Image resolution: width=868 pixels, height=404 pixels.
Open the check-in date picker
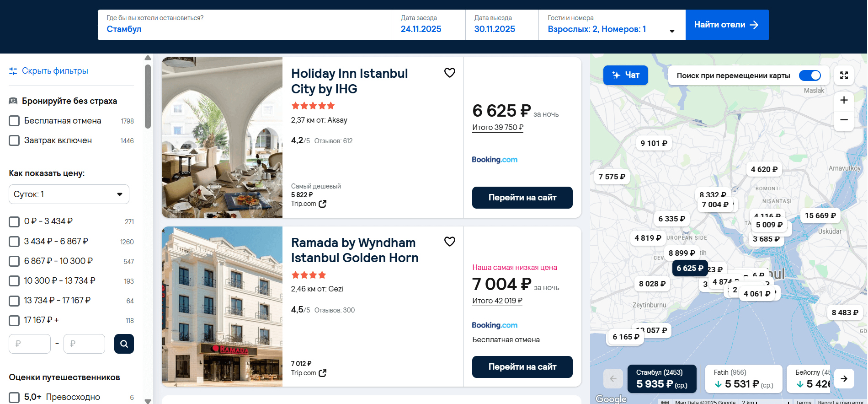428,25
